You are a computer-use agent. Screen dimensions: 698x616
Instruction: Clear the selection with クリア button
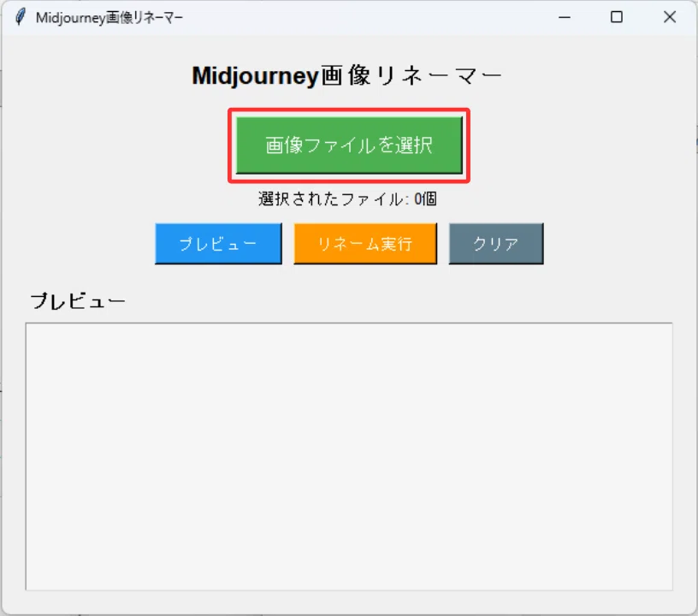(496, 244)
